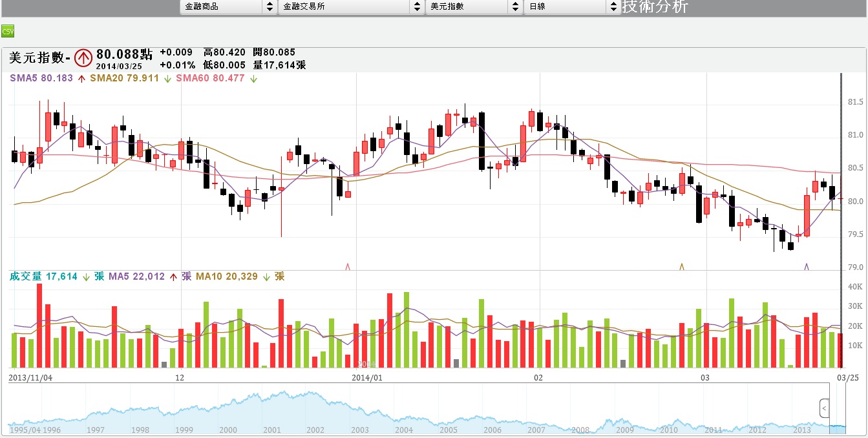The height and width of the screenshot is (438, 868).
Task: Click the +0.009 change value
Action: click(x=176, y=52)
